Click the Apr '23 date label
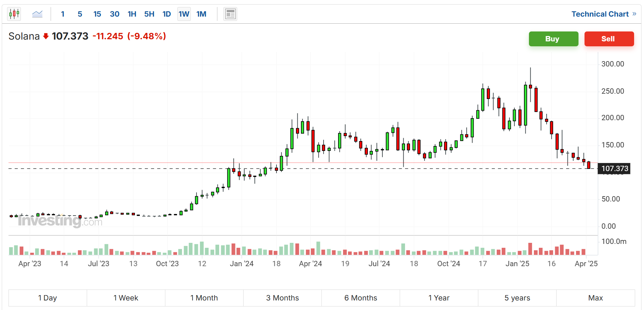The width and height of the screenshot is (644, 310). [x=30, y=264]
